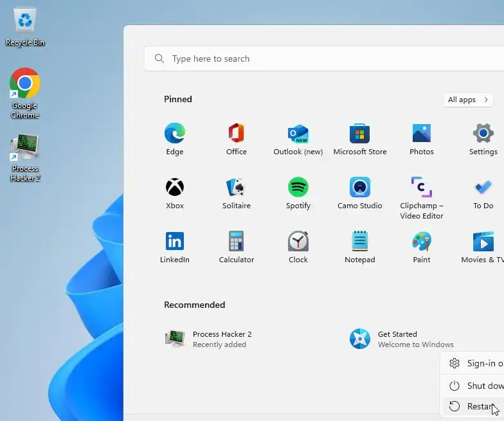
Task: Open Movies & TV app
Action: click(x=482, y=247)
